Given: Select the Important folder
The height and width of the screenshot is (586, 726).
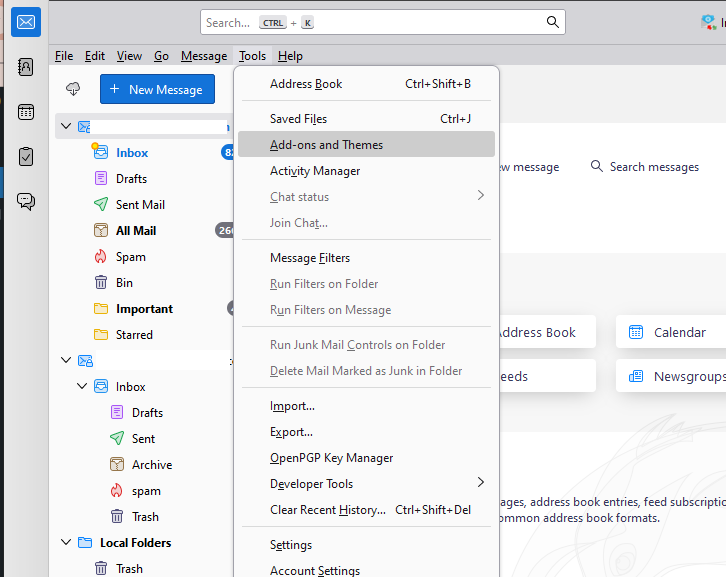Looking at the screenshot, I should (144, 309).
